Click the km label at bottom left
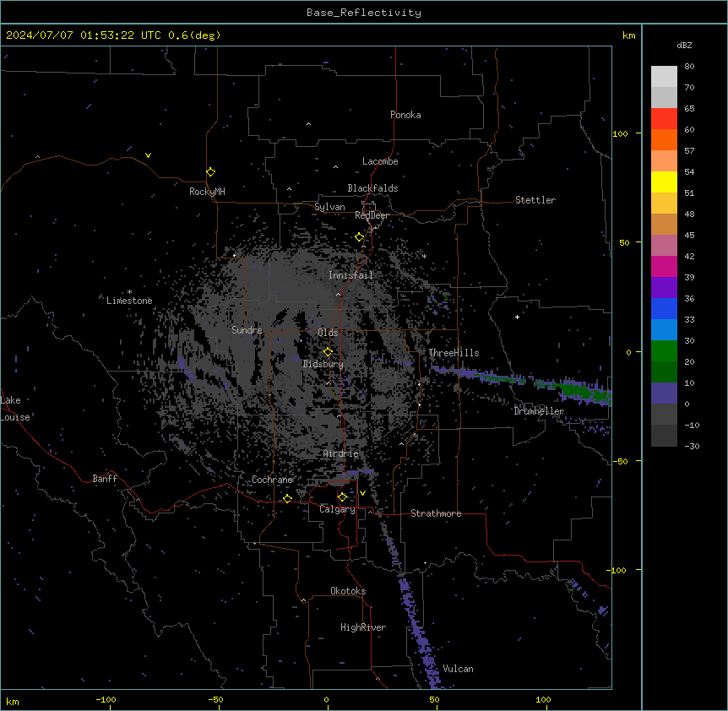The image size is (728, 711). (13, 701)
